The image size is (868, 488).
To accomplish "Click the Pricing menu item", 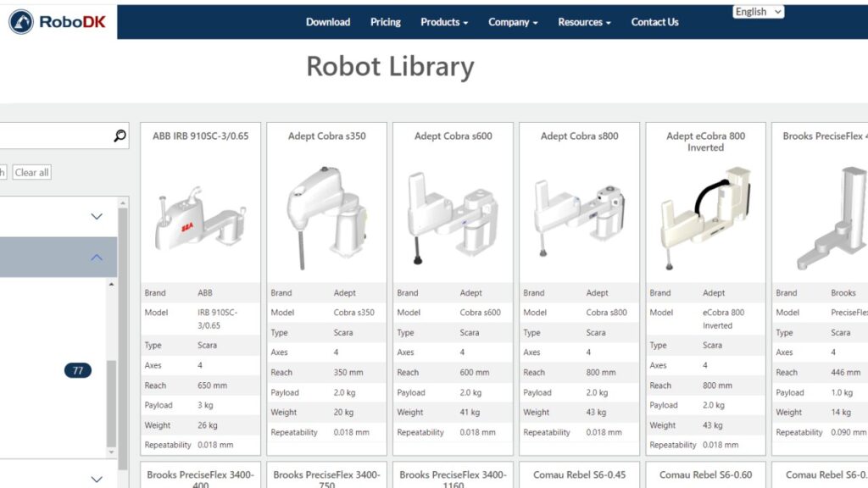I will point(385,22).
